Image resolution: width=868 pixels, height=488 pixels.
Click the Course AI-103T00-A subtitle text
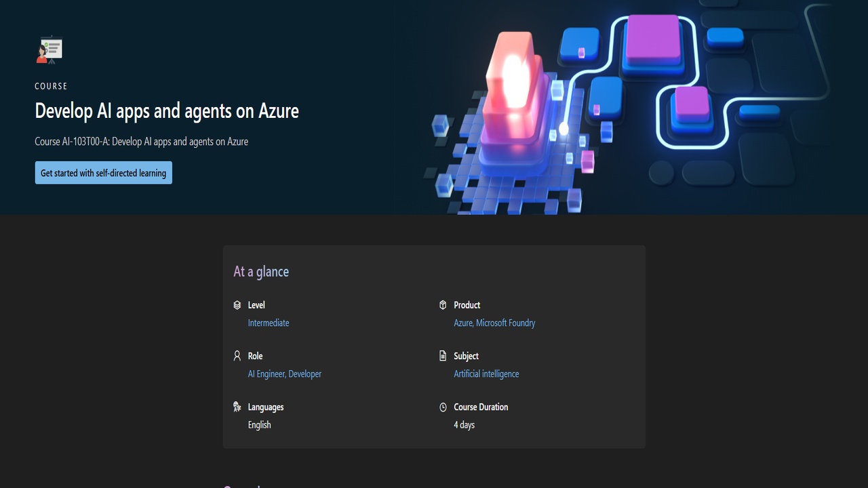click(142, 142)
